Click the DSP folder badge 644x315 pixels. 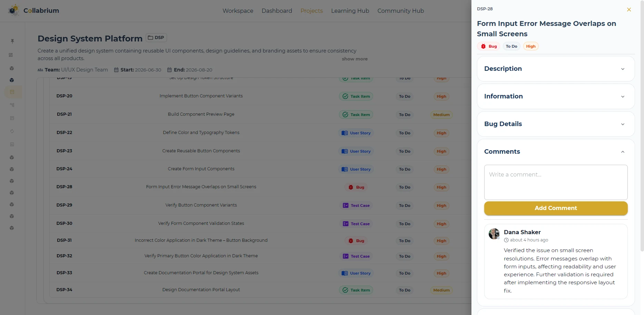pos(156,38)
